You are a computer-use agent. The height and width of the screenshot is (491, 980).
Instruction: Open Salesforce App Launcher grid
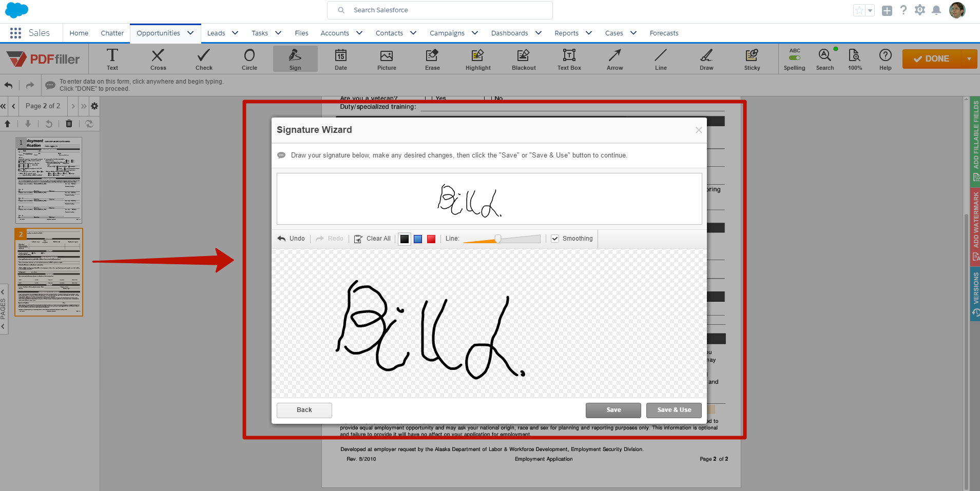click(15, 33)
